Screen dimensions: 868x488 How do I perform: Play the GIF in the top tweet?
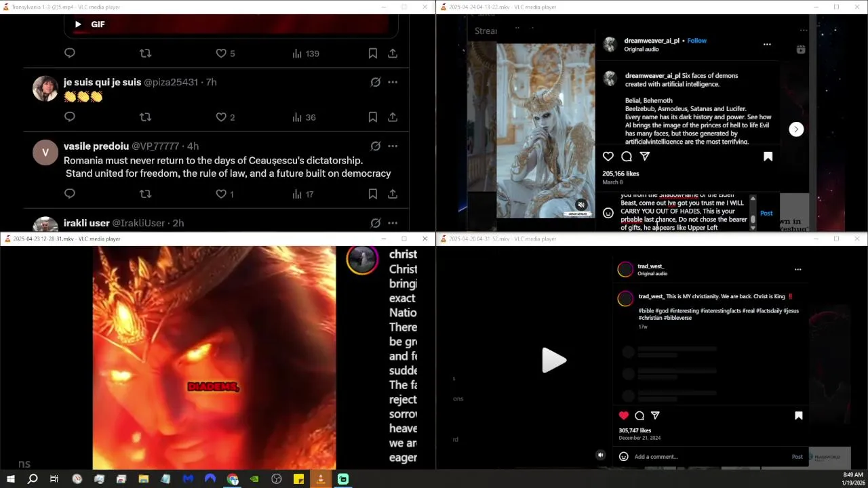click(x=78, y=24)
